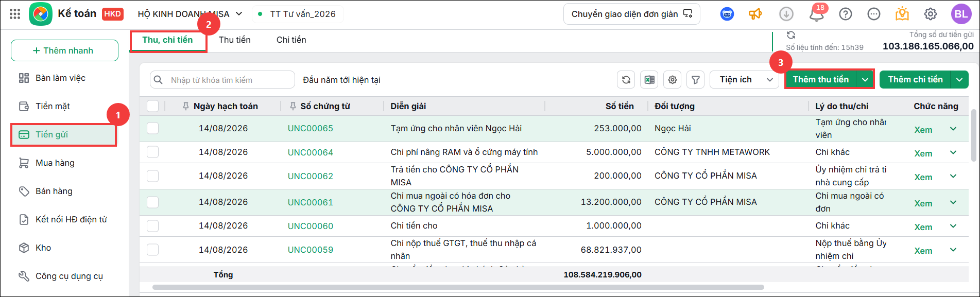Viewport: 980px width, 297px height.
Task: Expand actions chevron for UNC00059 row
Action: point(953,250)
